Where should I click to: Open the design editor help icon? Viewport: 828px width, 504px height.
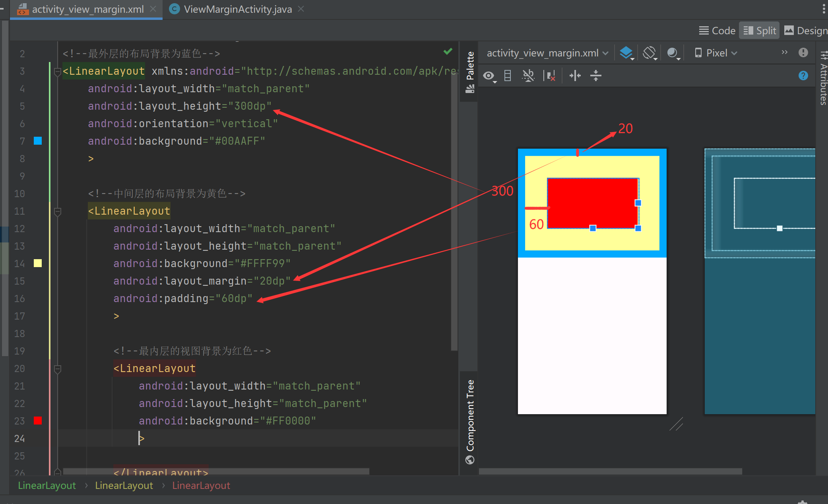pyautogui.click(x=803, y=76)
